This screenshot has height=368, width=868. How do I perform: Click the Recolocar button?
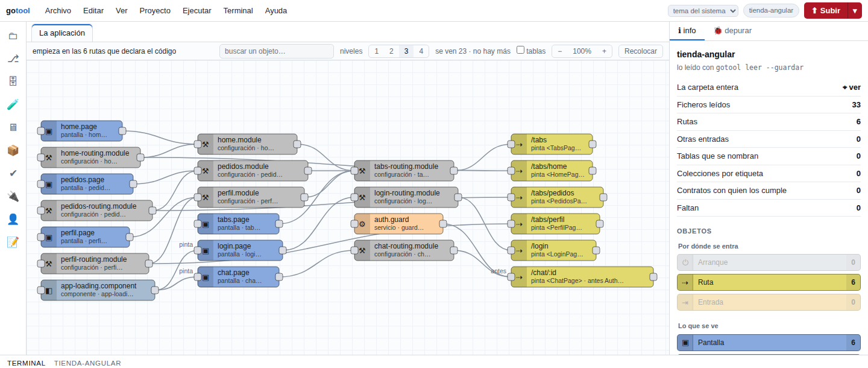[641, 51]
